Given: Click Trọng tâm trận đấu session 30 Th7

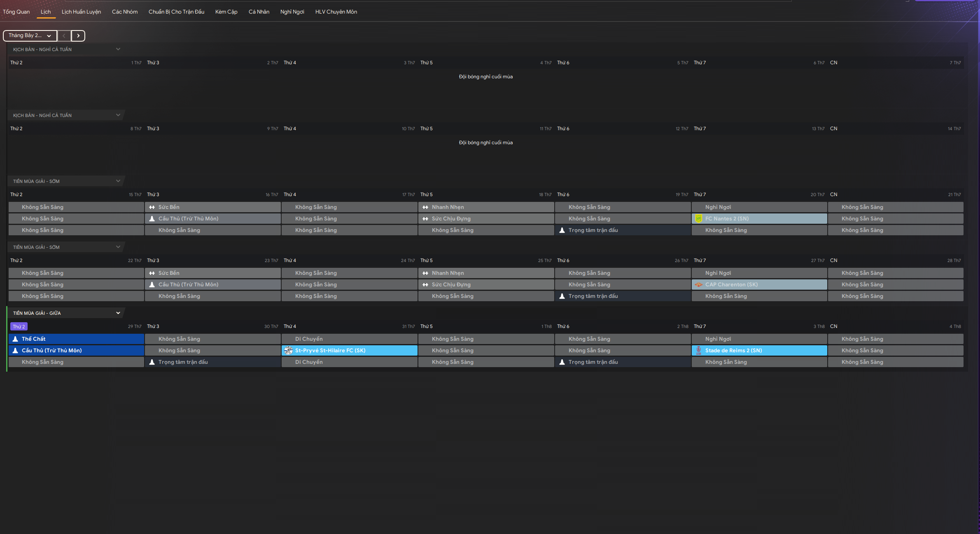Looking at the screenshot, I should point(213,362).
